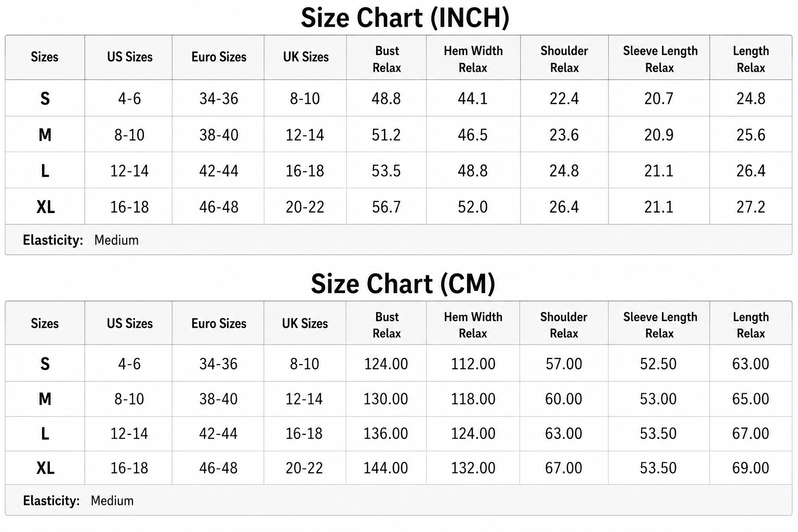Click the XL row label in inch chart

[45, 207]
